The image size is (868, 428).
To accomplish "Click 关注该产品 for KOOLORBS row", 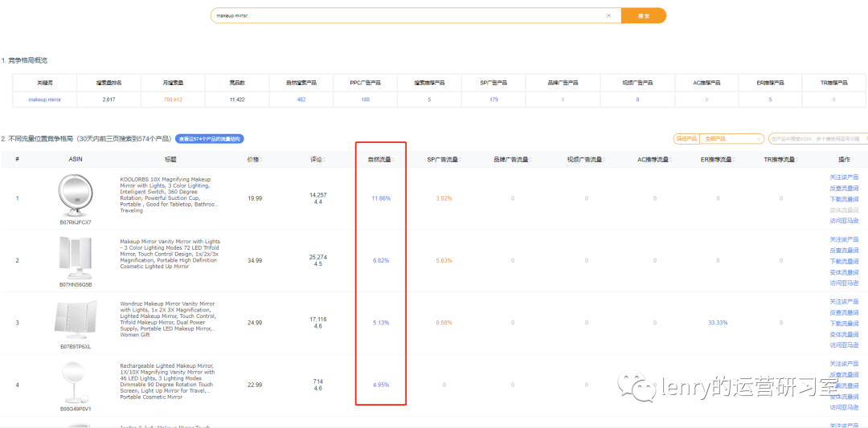I will (x=844, y=177).
